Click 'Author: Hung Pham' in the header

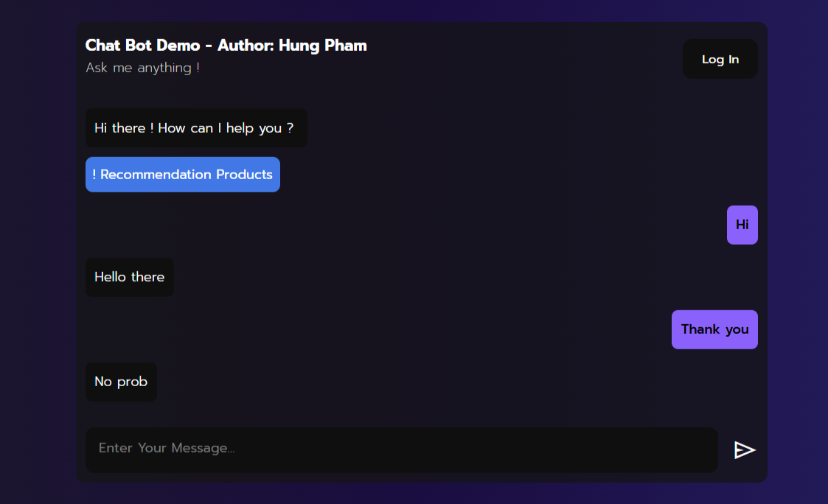pyautogui.click(x=292, y=46)
